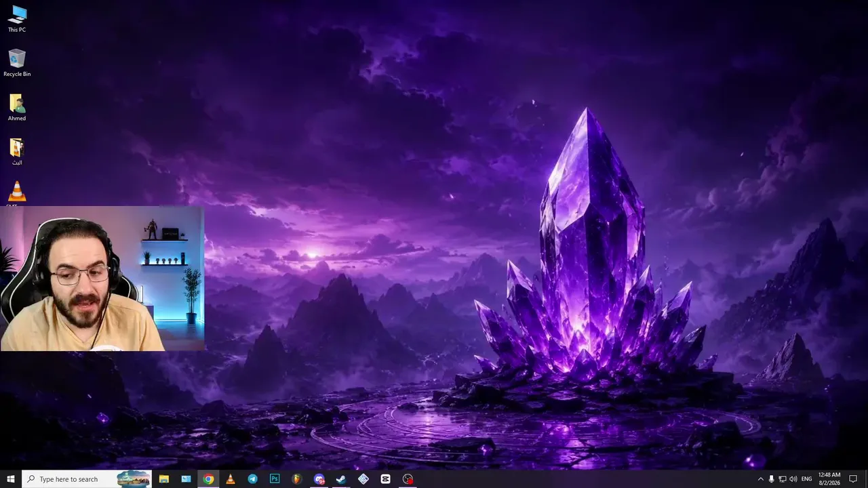This screenshot has height=488, width=868.
Task: Launch VLC media player from the taskbar
Action: (231, 479)
